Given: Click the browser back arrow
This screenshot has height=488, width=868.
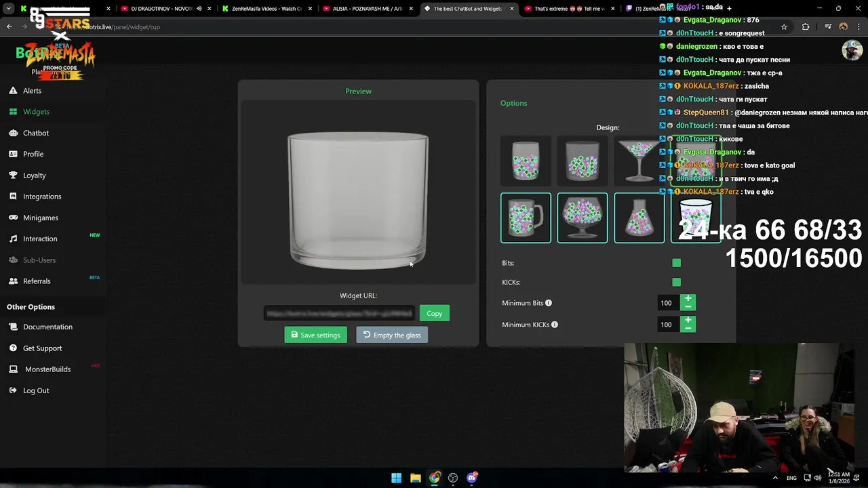Looking at the screenshot, I should (9, 27).
